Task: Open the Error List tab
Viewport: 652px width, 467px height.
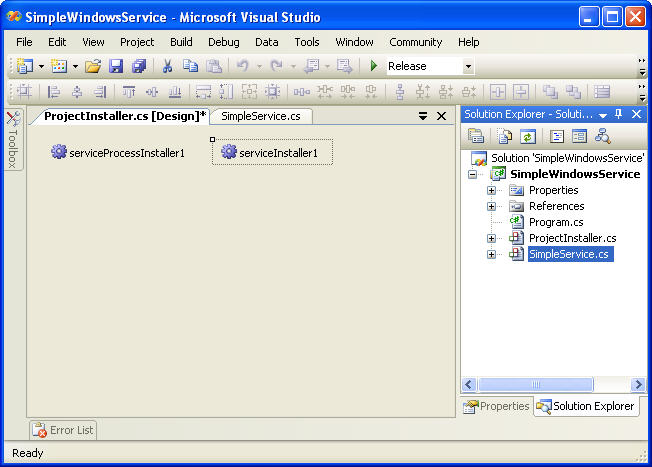Action: click(x=63, y=430)
